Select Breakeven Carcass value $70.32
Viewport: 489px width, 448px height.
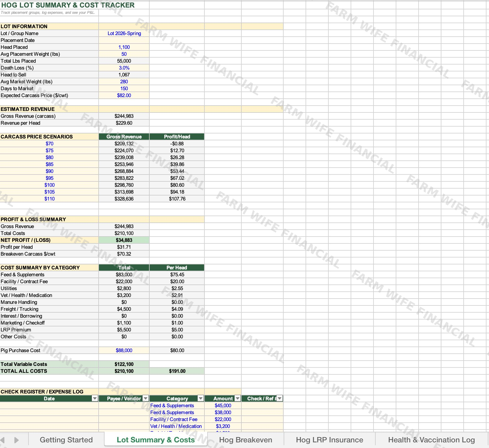click(124, 254)
